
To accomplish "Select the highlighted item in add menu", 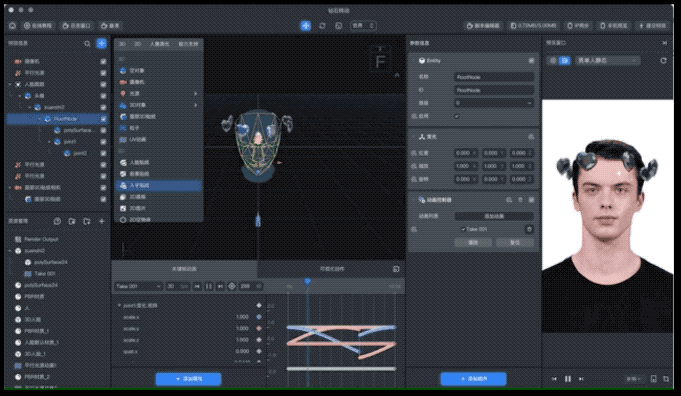I will coord(159,185).
